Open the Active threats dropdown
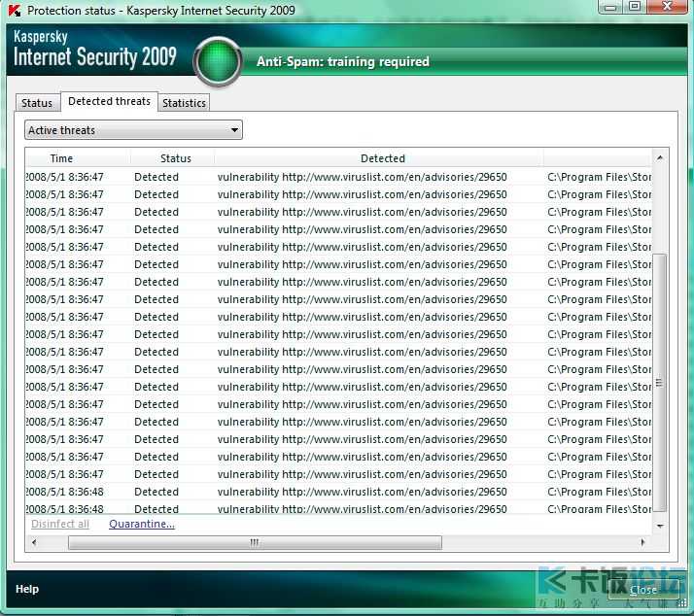Screen dimensions: 694x616 click(134, 130)
